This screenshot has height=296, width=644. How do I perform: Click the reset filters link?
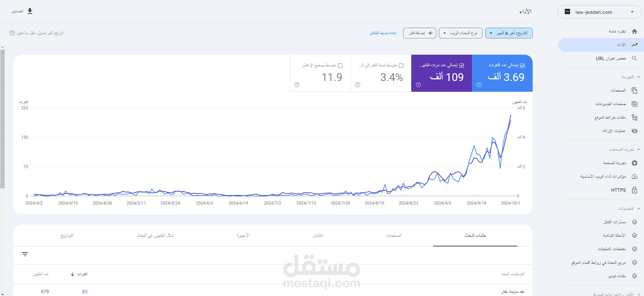point(383,33)
